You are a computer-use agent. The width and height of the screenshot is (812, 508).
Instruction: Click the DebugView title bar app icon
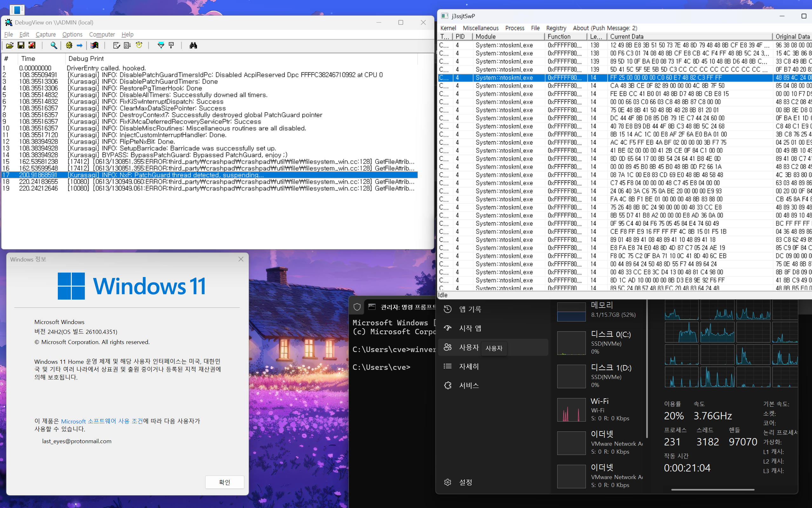[9, 23]
